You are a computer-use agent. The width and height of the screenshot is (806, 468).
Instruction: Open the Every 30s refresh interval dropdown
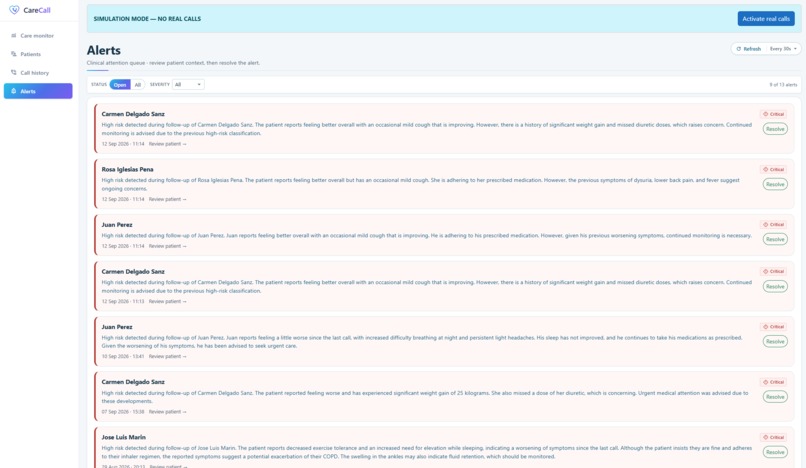click(783, 49)
